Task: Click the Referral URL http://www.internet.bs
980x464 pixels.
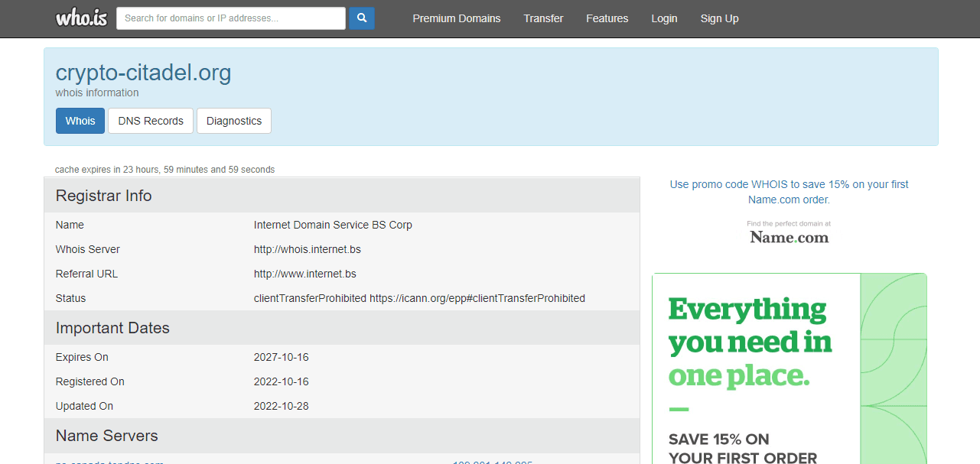Action: 304,274
